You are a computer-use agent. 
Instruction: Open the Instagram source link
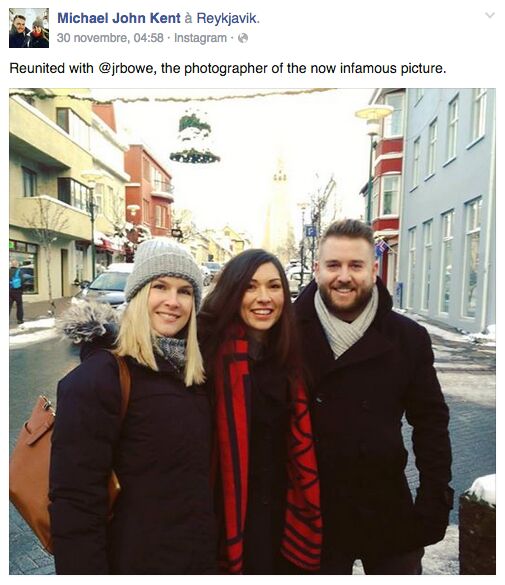[x=200, y=38]
